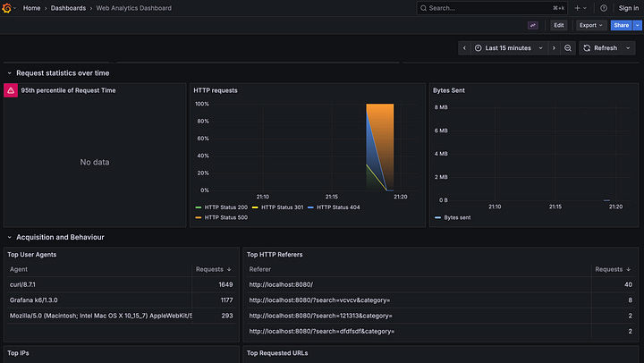The width and height of the screenshot is (644, 363).
Task: Click 1177 requests value
Action: pyautogui.click(x=226, y=300)
